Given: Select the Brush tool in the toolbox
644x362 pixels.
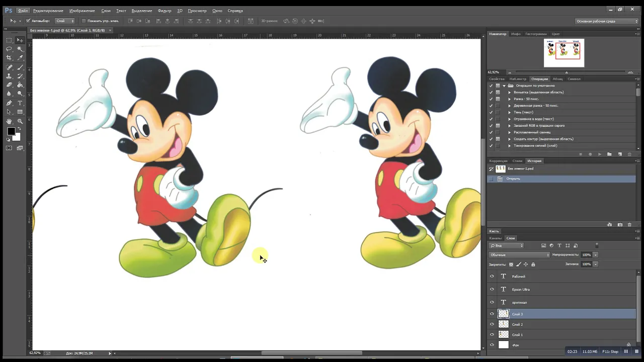Looking at the screenshot, I should point(20,67).
